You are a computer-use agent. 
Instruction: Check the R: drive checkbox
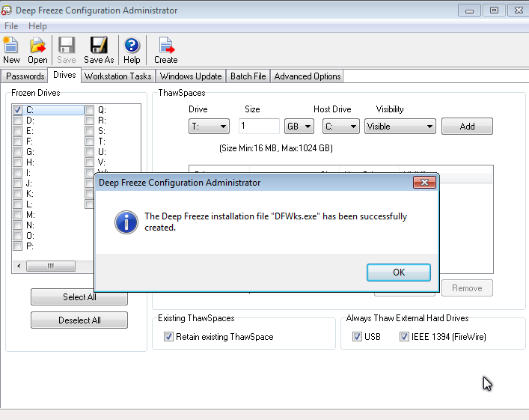point(89,121)
